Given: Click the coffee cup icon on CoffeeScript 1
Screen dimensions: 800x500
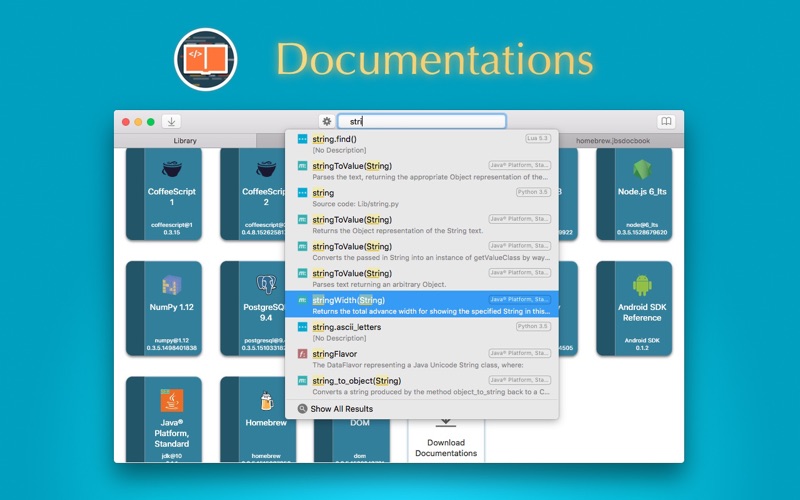Looking at the screenshot, I should (172, 169).
